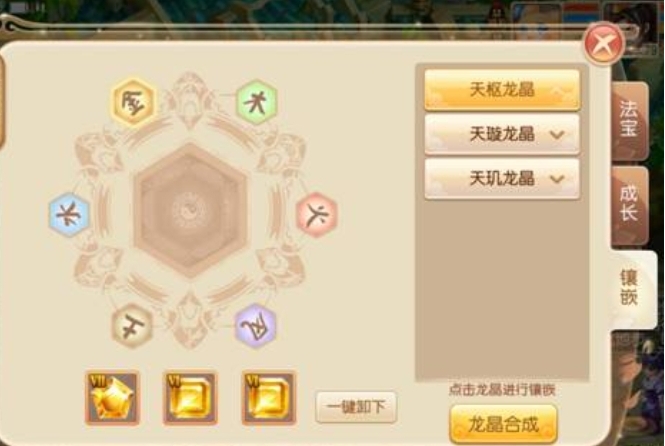Click the 一键卸下 button

click(356, 407)
